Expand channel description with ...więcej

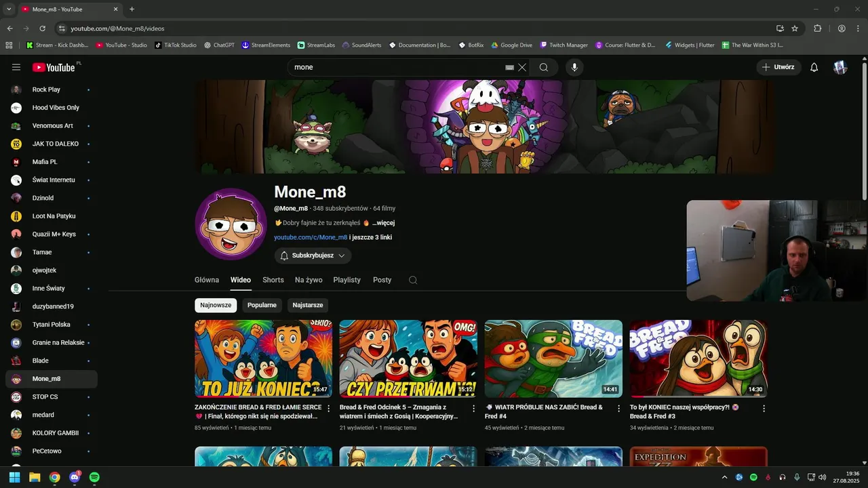point(383,223)
